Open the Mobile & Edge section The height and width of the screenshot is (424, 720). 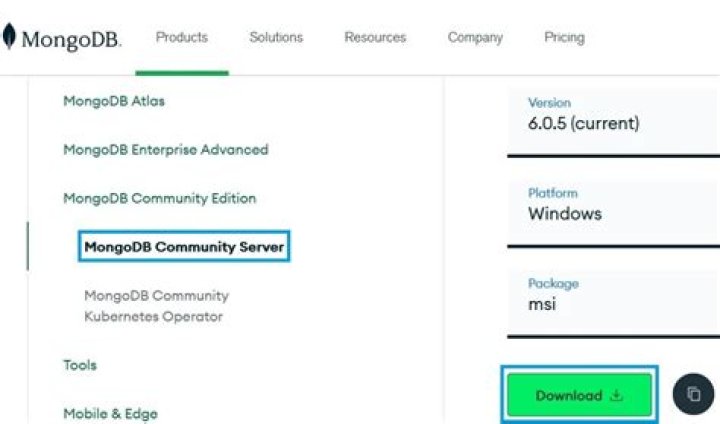point(110,413)
